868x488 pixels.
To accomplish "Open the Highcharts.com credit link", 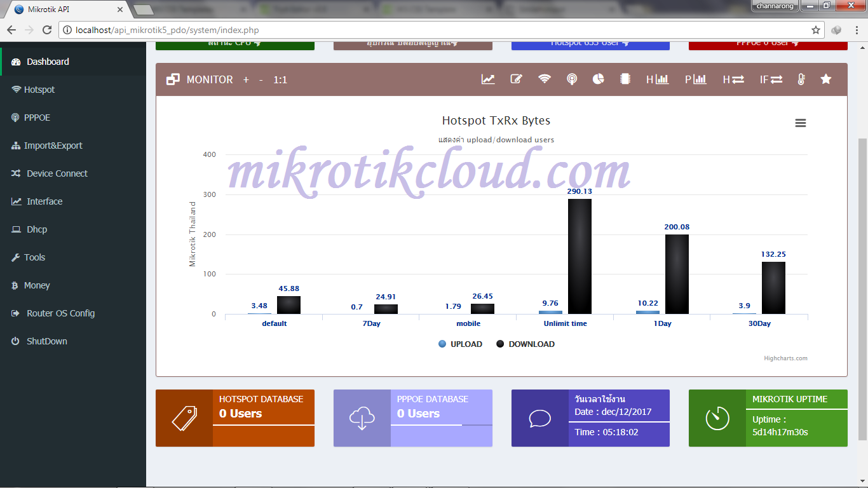I will click(x=785, y=358).
